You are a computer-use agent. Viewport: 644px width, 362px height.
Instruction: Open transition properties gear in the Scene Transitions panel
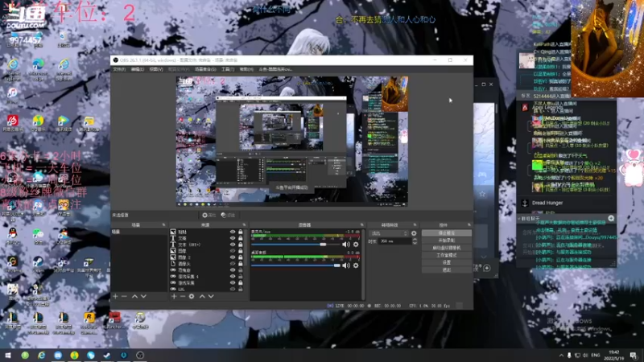click(414, 233)
